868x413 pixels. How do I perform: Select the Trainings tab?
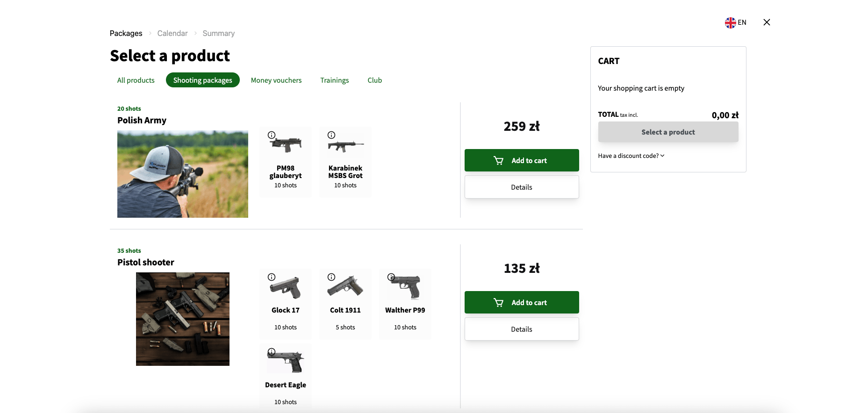pyautogui.click(x=335, y=80)
